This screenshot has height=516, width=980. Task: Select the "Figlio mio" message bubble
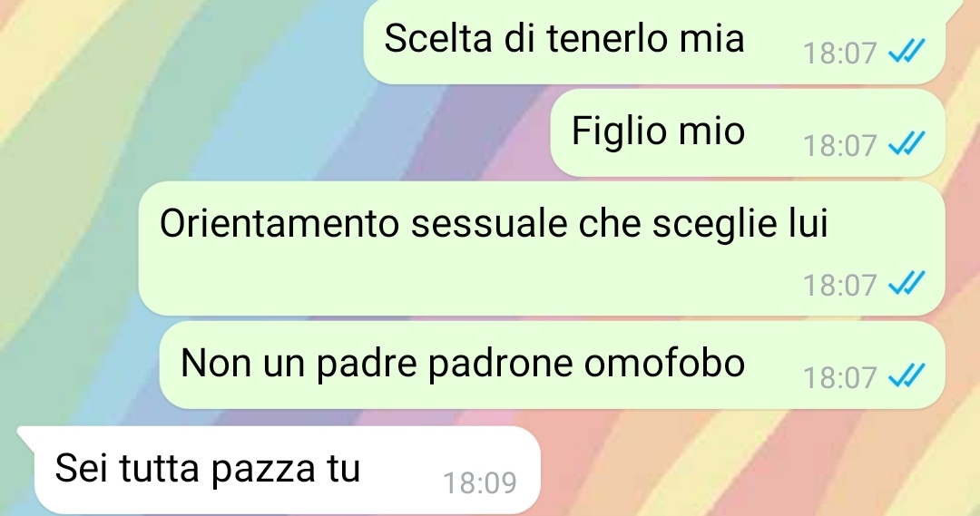(x=748, y=133)
